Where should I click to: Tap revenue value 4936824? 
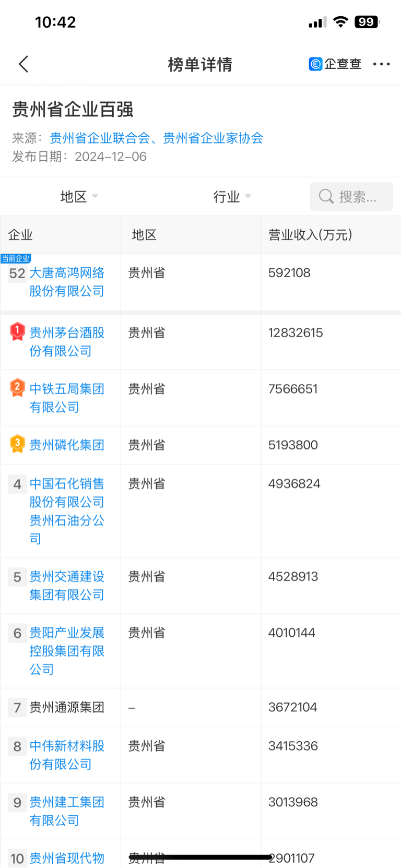click(x=294, y=484)
